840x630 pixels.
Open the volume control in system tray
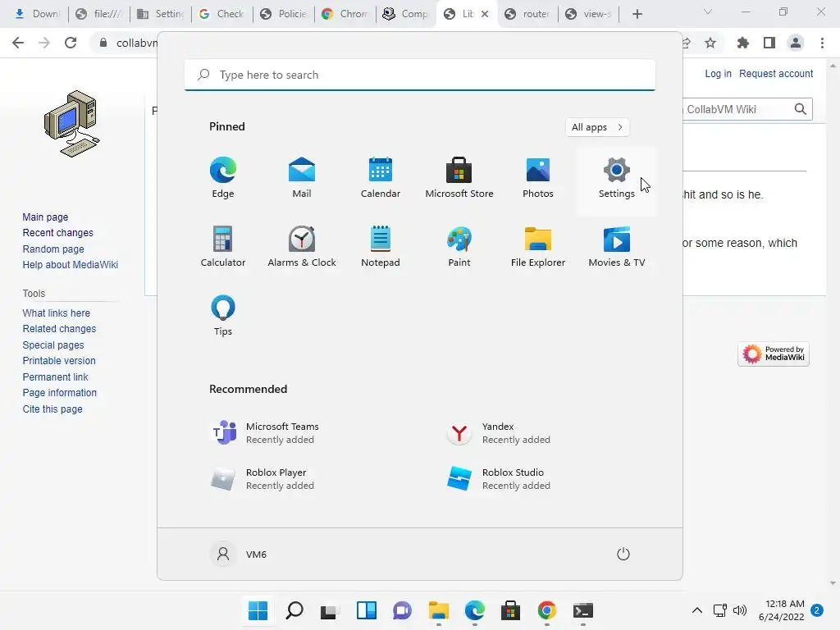(740, 610)
